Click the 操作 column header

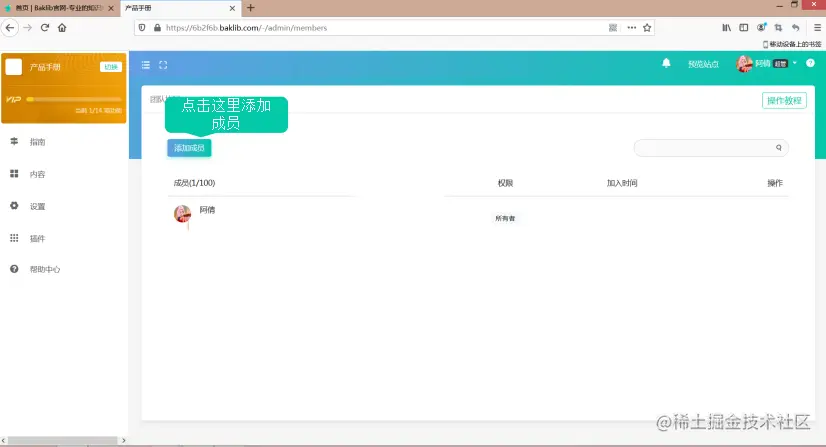pos(775,183)
